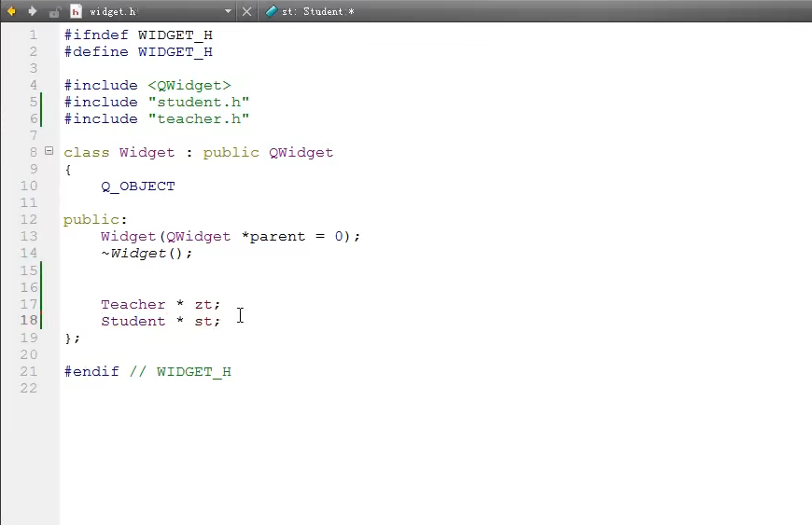Click the "teacher.h" include text
The image size is (812, 525).
pyautogui.click(x=199, y=119)
